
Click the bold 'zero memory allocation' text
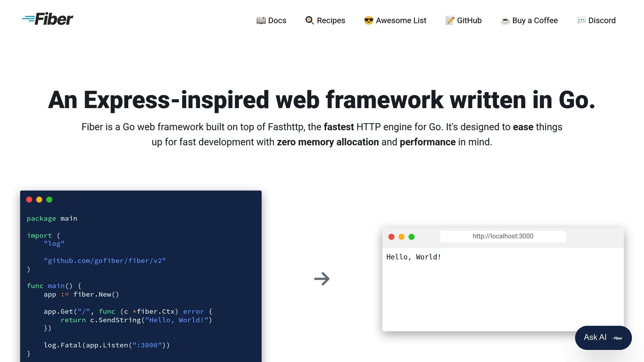tap(328, 142)
